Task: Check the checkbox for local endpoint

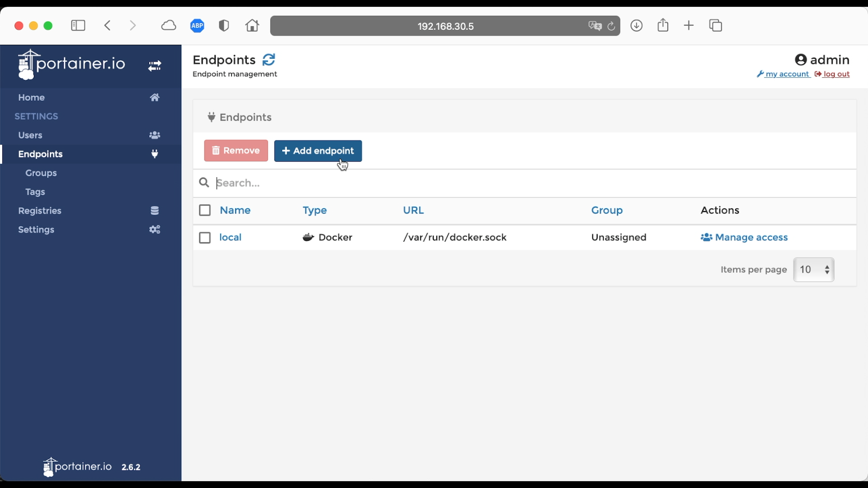Action: click(205, 238)
